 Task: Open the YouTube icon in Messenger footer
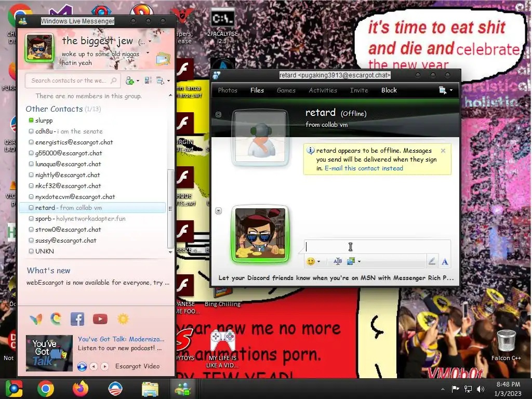tap(100, 319)
